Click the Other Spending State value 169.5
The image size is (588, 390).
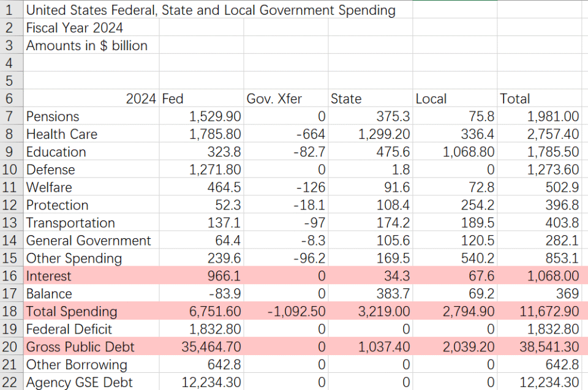(371, 258)
